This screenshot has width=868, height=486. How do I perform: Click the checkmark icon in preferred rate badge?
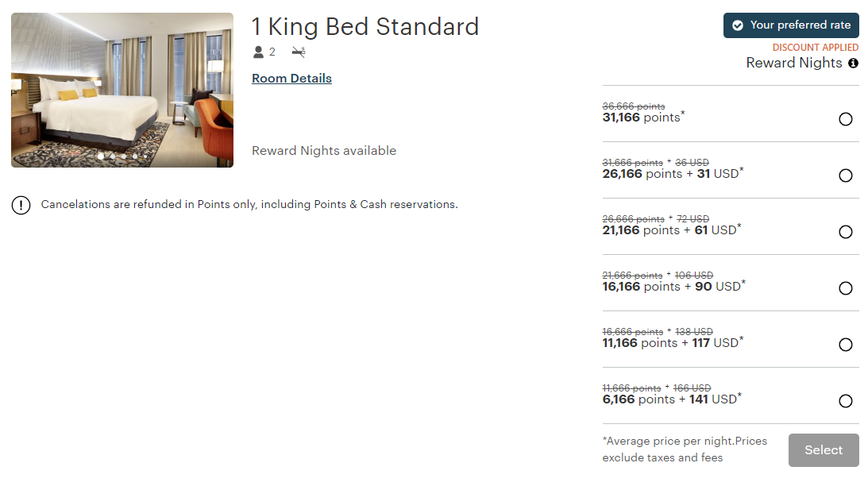(738, 25)
